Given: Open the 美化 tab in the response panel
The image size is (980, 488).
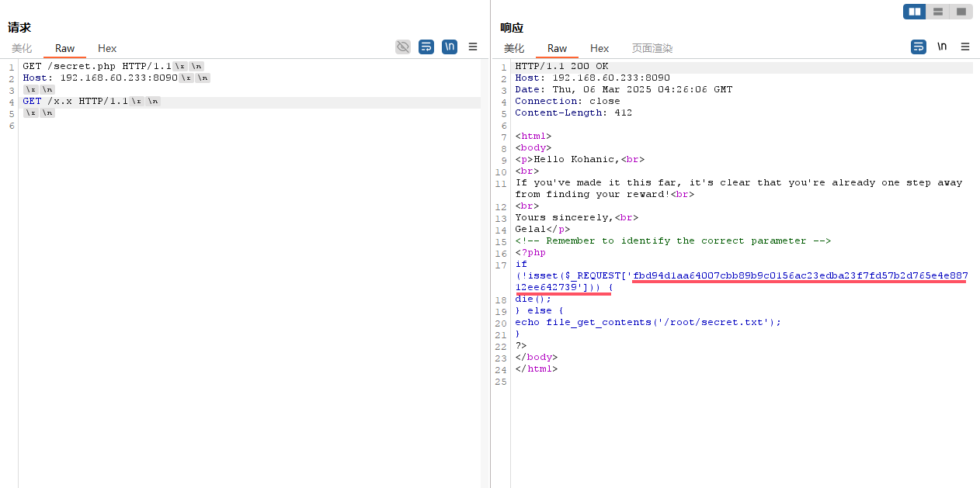Looking at the screenshot, I should tap(514, 48).
